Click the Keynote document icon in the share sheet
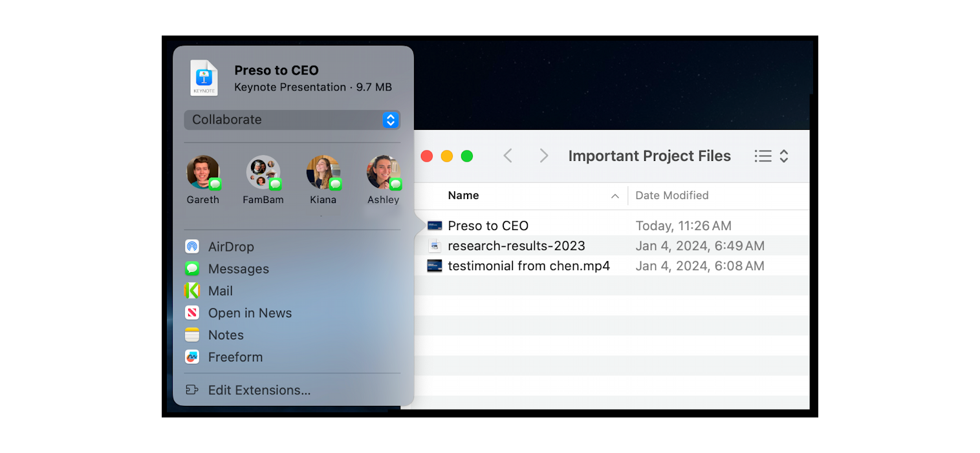This screenshot has height=453, width=980. tap(204, 77)
